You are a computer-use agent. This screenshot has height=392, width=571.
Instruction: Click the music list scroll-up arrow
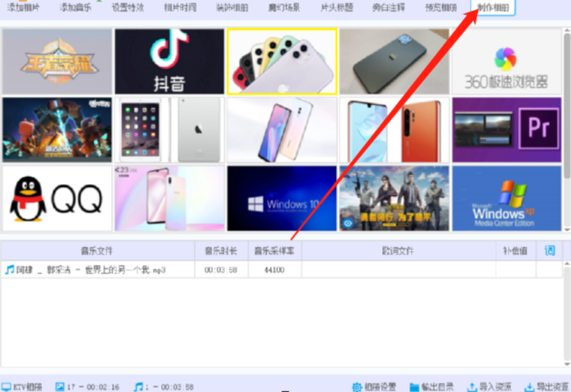tap(567, 264)
